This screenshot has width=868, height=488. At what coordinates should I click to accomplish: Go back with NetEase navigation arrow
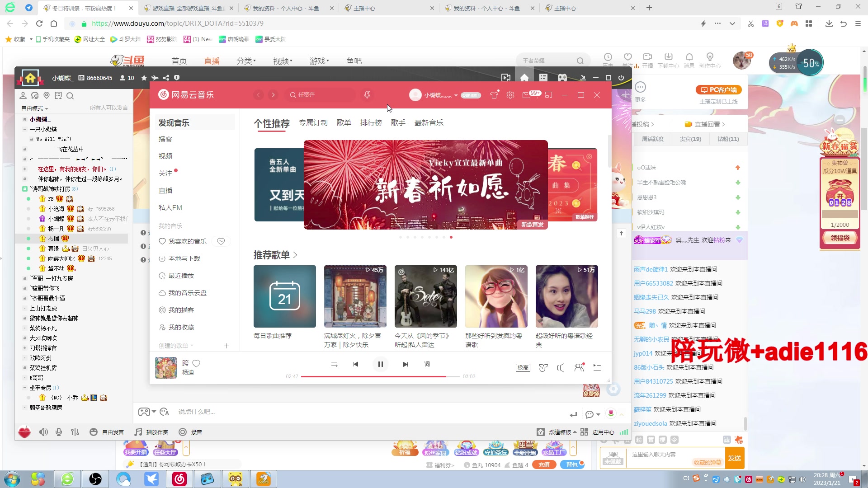pos(259,95)
